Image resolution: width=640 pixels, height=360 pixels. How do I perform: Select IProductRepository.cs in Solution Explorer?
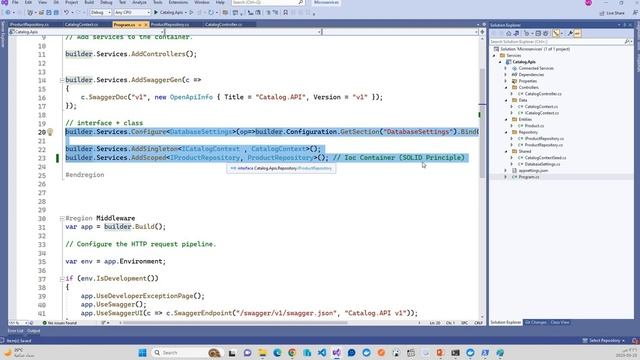click(544, 139)
